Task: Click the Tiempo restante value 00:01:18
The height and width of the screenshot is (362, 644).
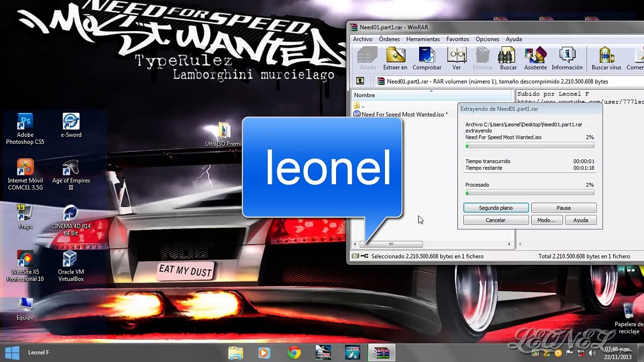Action: 584,168
